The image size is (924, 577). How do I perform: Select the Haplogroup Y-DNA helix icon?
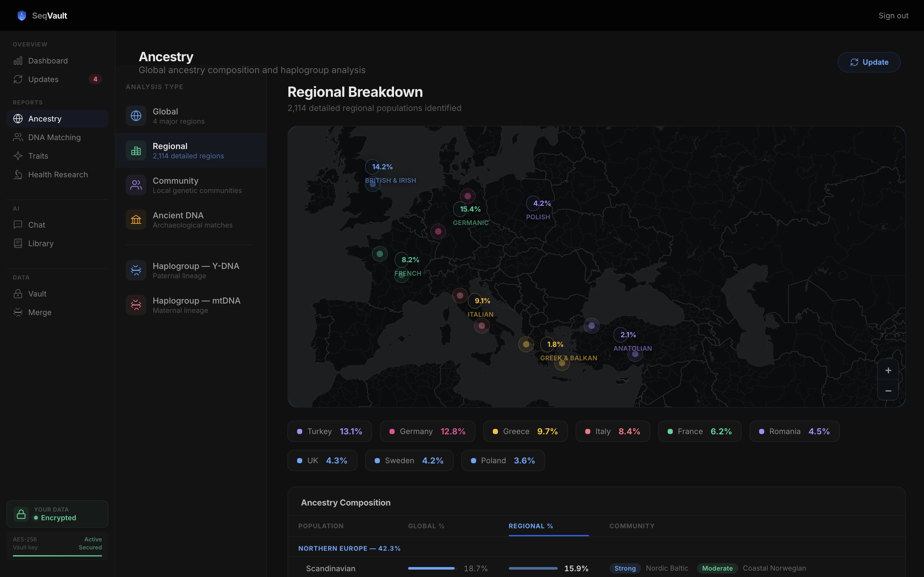point(136,270)
